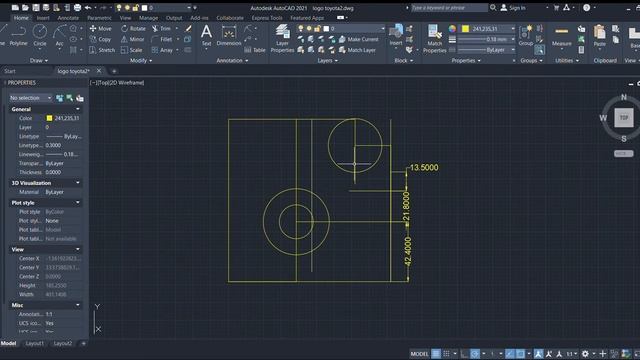Click the Plot printer icon in quick access
This screenshot has width=640, height=360.
[x=77, y=7]
